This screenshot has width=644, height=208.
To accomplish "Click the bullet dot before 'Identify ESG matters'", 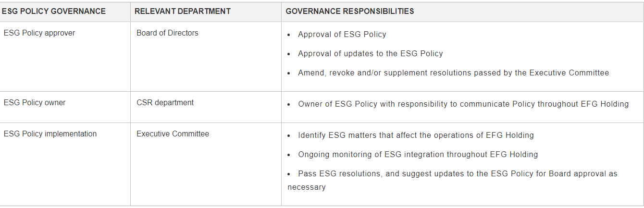I will coord(288,136).
